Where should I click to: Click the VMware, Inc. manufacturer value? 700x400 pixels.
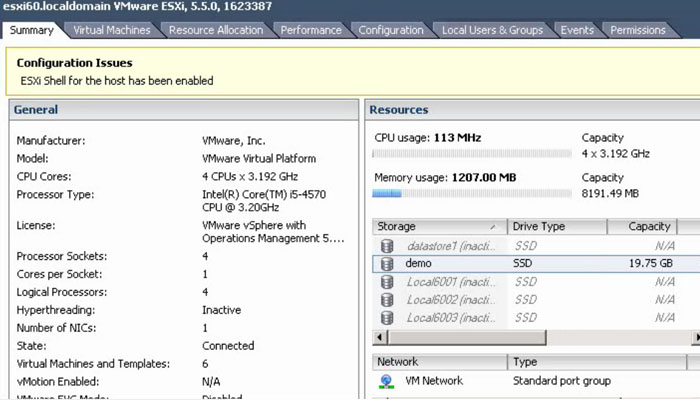click(x=233, y=141)
